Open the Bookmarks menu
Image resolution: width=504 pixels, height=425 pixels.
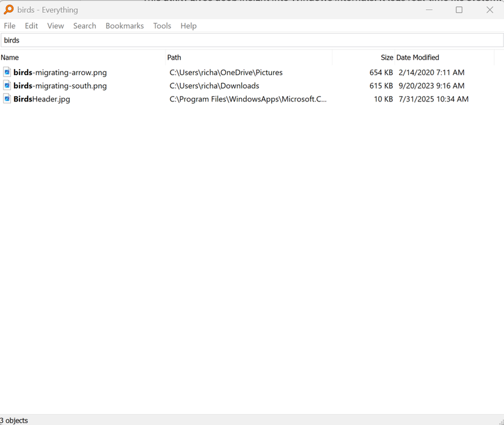click(124, 26)
